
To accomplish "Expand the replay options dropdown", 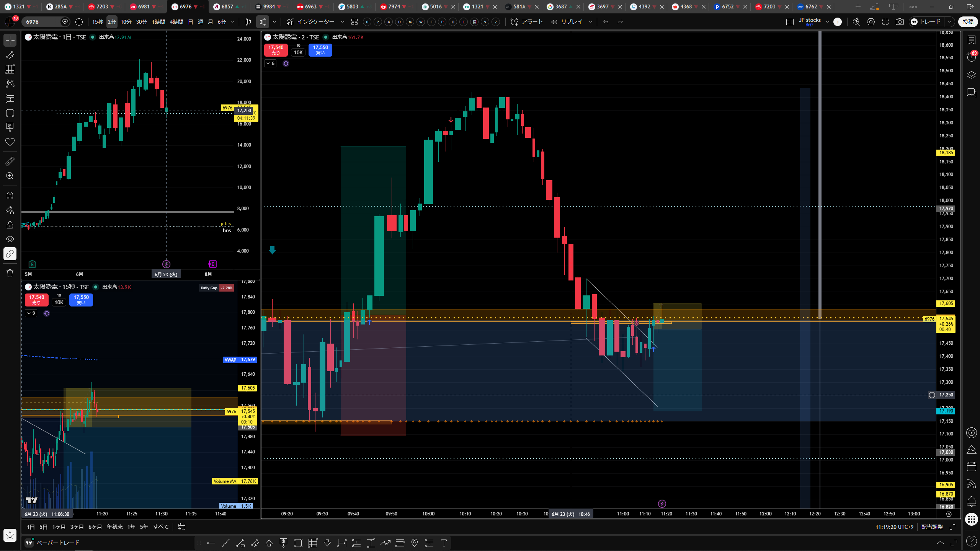I will 591,22.
